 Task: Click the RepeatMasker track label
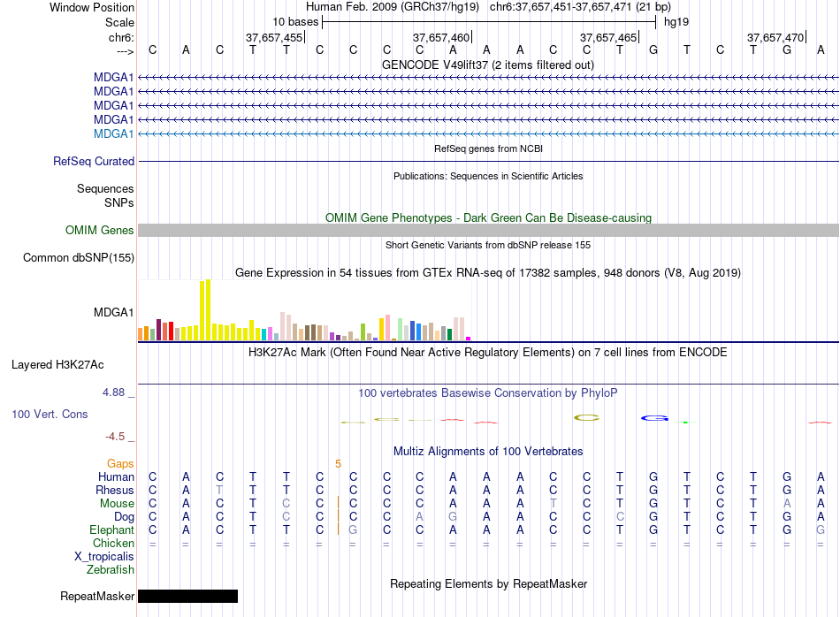click(x=97, y=596)
